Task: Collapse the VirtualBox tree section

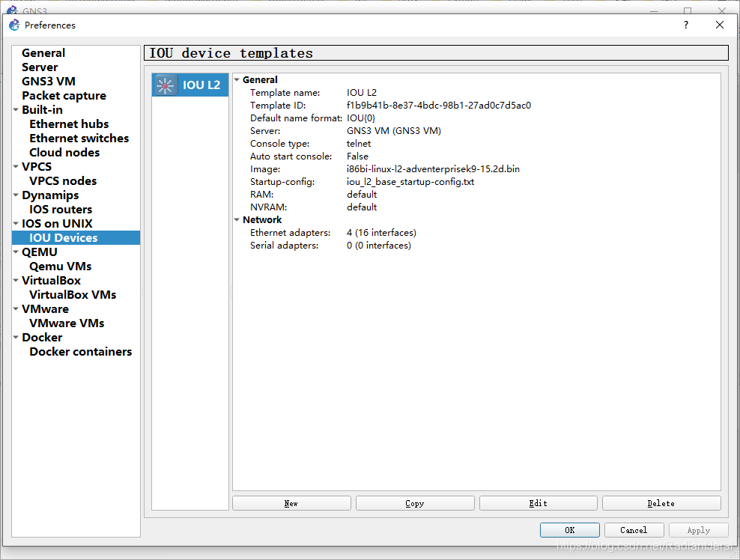Action: (16, 280)
